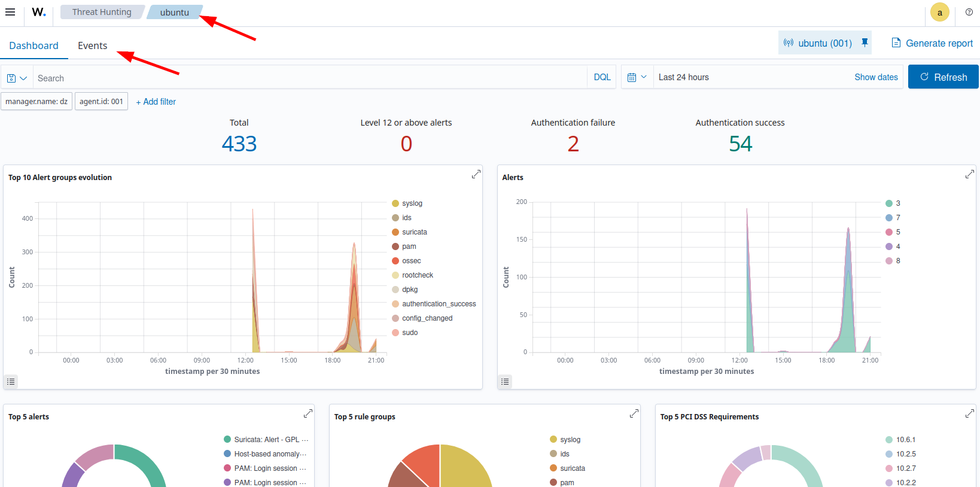Toggle legend list of Alerts chart
The width and height of the screenshot is (980, 487).
point(505,382)
